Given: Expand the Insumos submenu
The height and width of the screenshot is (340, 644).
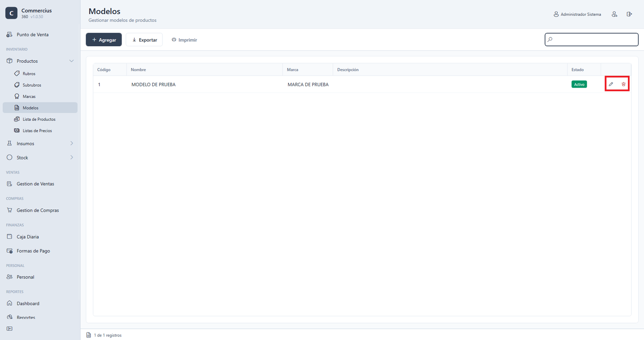Looking at the screenshot, I should click(x=72, y=143).
